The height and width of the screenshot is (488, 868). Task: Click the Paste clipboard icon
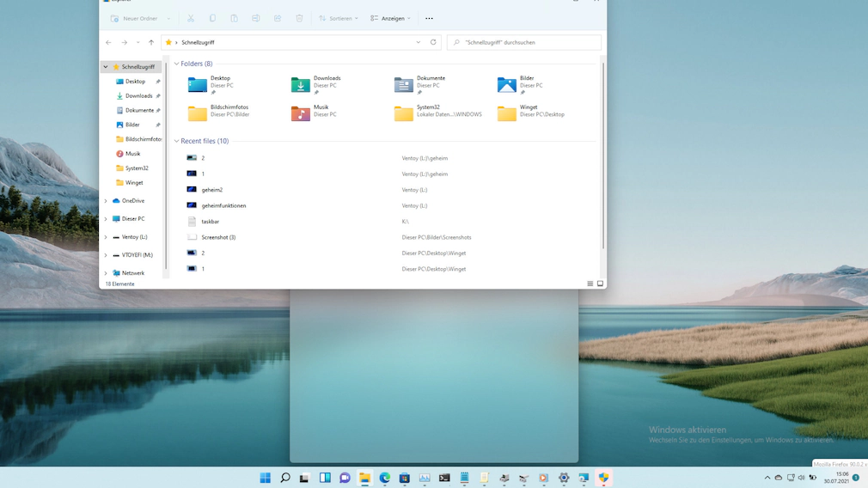(234, 18)
